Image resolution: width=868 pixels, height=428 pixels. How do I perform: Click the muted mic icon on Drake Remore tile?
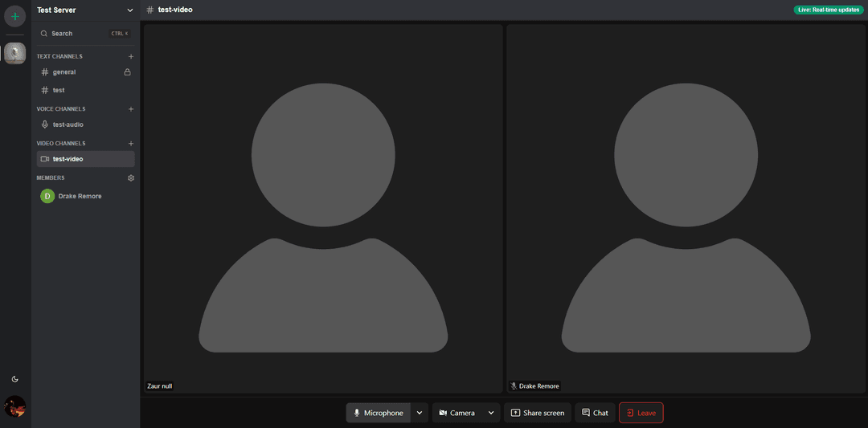[x=514, y=386]
